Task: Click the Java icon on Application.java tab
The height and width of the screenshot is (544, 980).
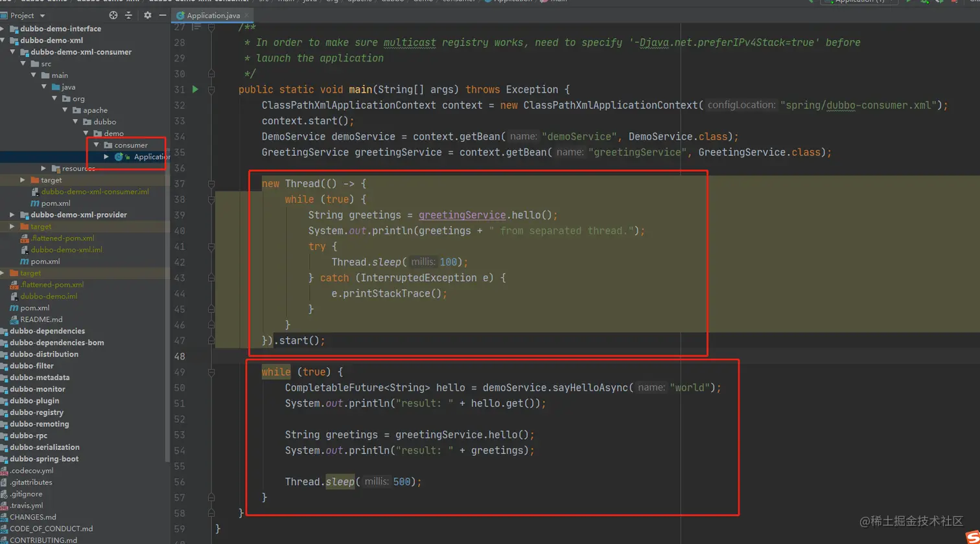Action: [x=181, y=15]
